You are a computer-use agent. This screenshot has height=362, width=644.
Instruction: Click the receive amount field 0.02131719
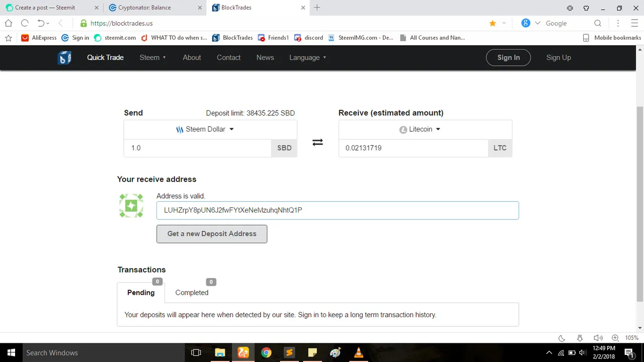click(x=413, y=148)
